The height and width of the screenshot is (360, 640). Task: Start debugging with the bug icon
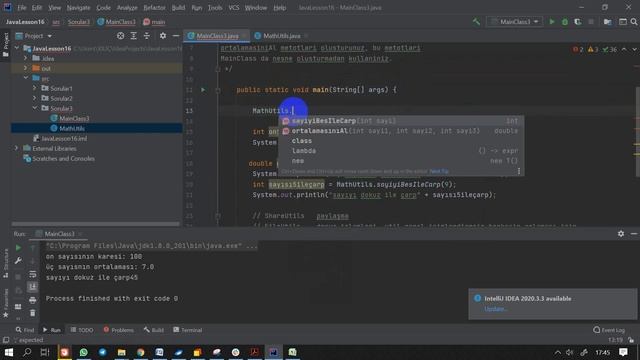click(x=565, y=22)
